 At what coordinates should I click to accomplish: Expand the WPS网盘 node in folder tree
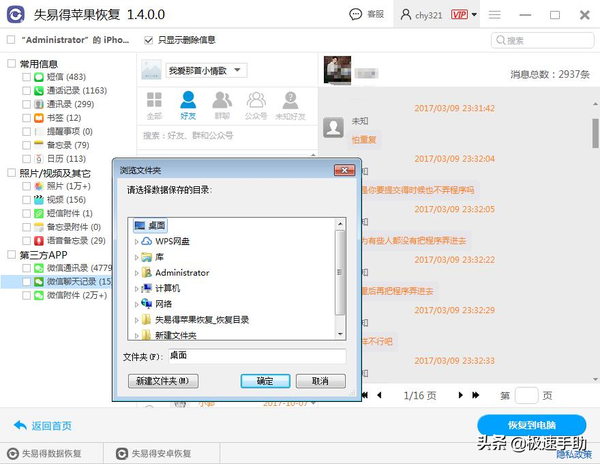(x=136, y=242)
